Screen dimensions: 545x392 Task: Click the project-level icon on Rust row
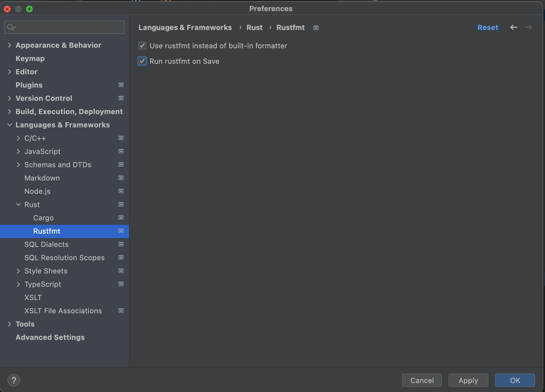click(121, 205)
